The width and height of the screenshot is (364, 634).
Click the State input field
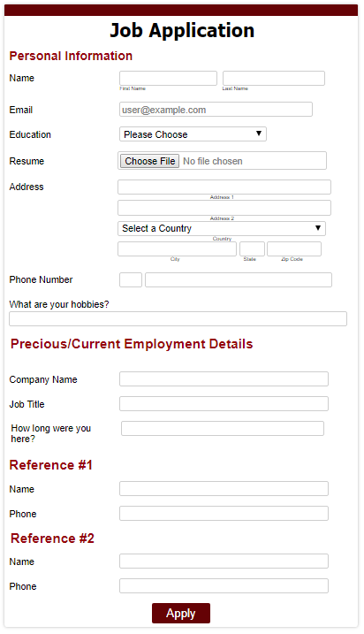(252, 249)
